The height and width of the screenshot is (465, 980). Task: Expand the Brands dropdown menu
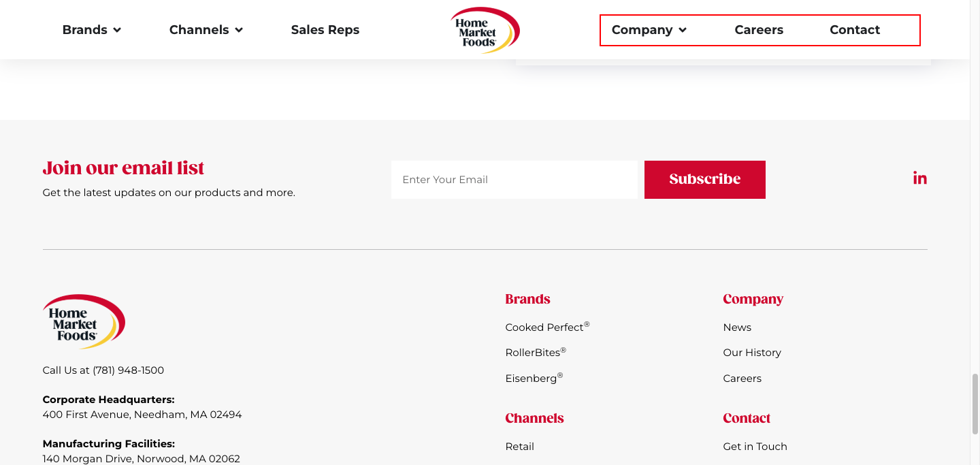(91, 30)
